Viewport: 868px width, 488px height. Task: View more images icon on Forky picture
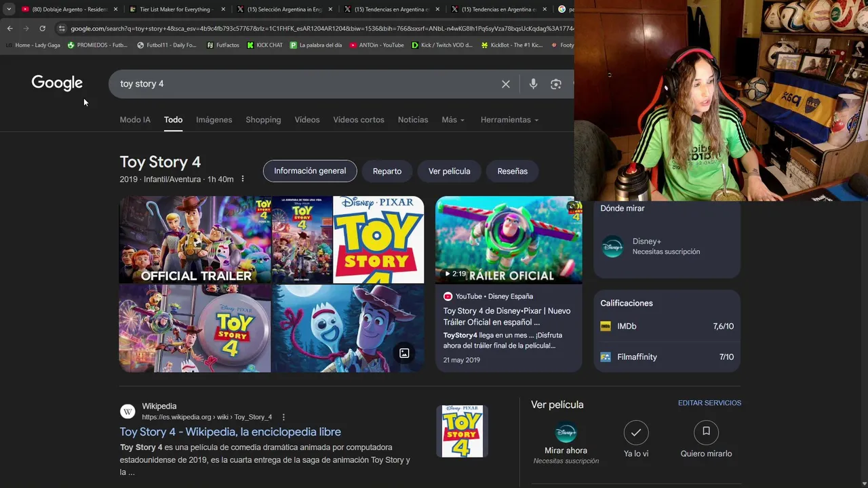404,353
